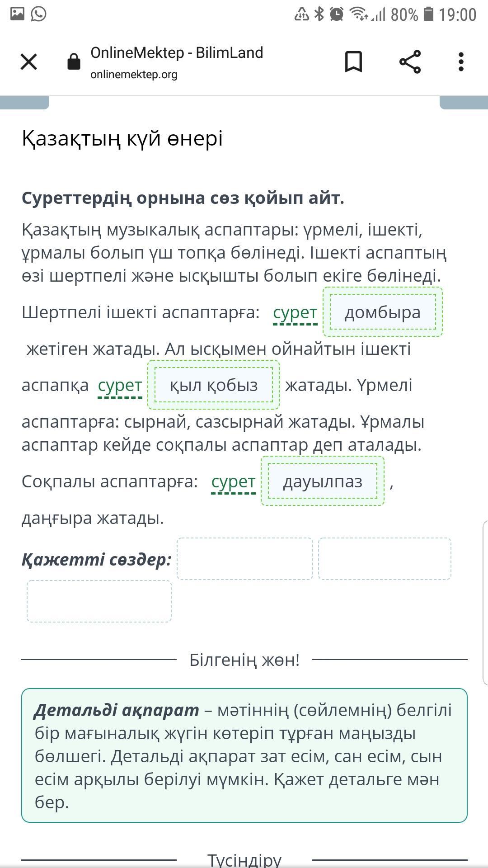Tap the secure lock icon

click(74, 62)
